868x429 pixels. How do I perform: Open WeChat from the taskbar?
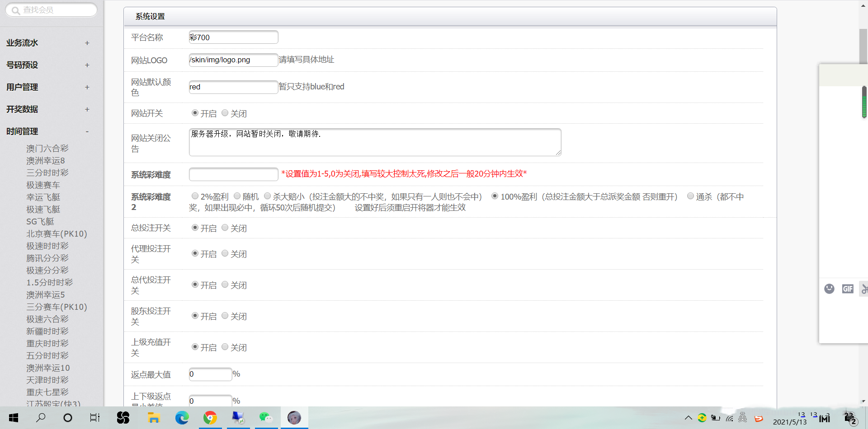point(266,418)
